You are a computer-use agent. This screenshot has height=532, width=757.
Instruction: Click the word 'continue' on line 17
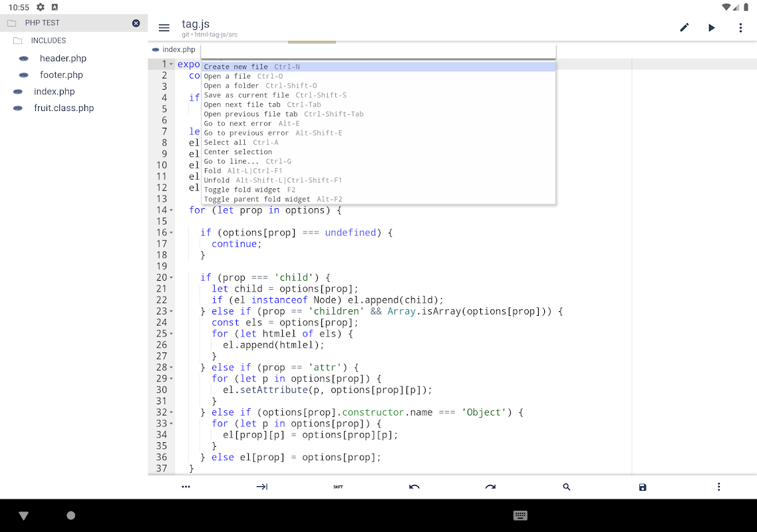(234, 244)
